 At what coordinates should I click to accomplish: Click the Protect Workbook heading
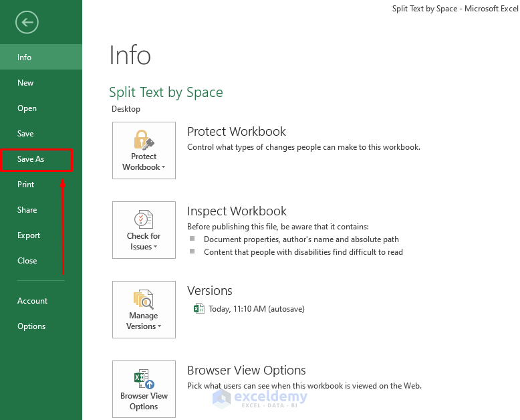(237, 131)
